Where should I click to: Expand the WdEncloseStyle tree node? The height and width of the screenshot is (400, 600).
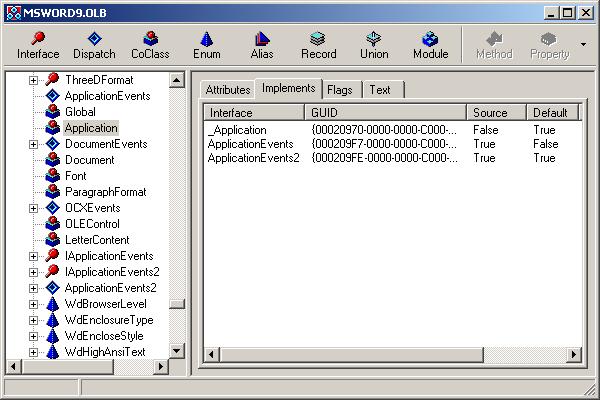coord(34,336)
